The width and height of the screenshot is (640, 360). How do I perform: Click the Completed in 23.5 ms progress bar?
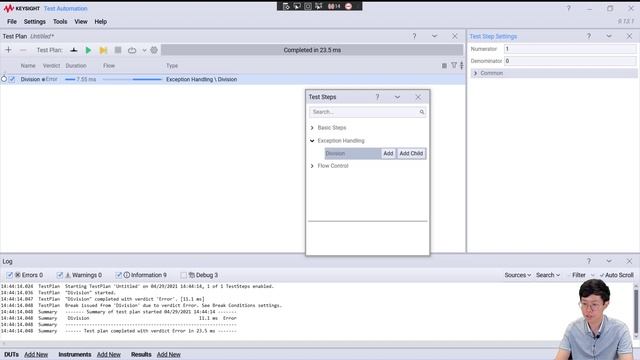coord(312,50)
